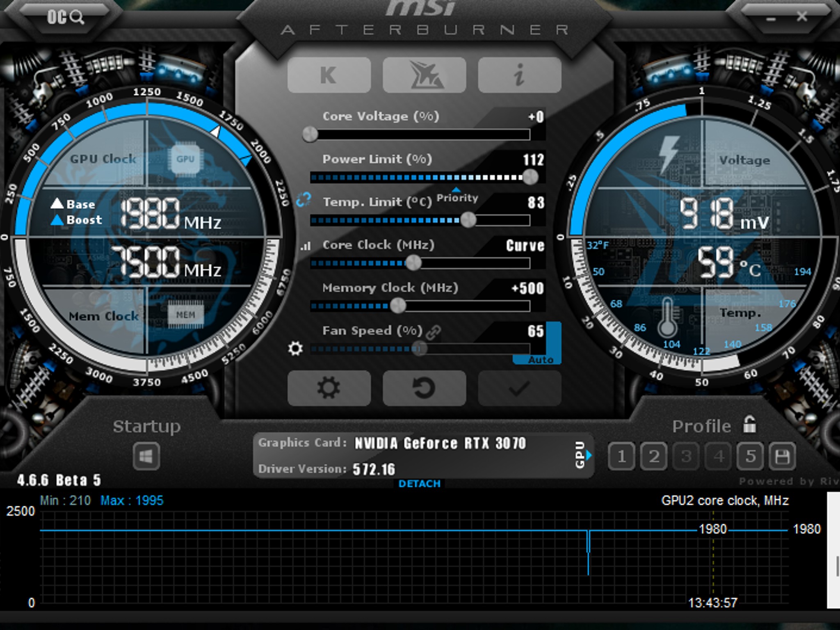Select profile slot 3

tap(686, 456)
